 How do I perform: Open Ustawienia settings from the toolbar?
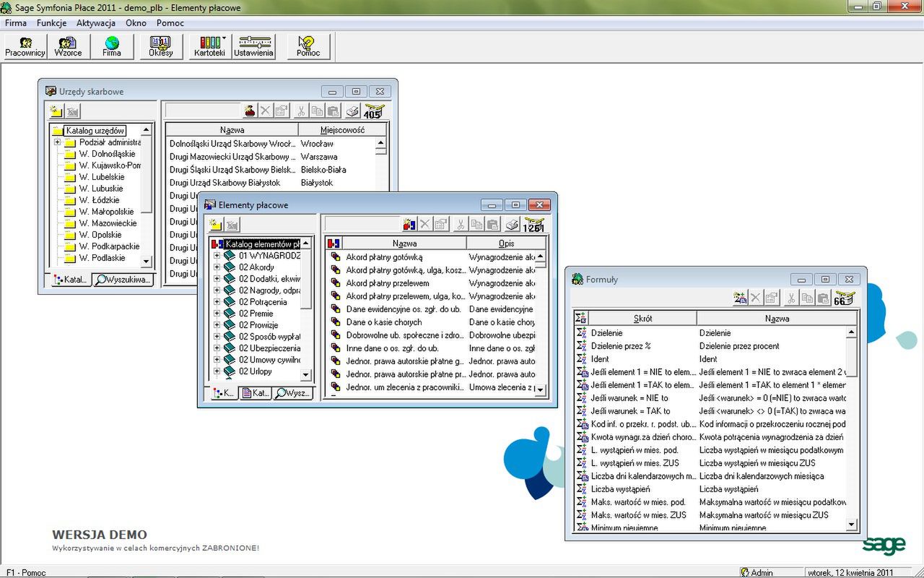pyautogui.click(x=253, y=46)
